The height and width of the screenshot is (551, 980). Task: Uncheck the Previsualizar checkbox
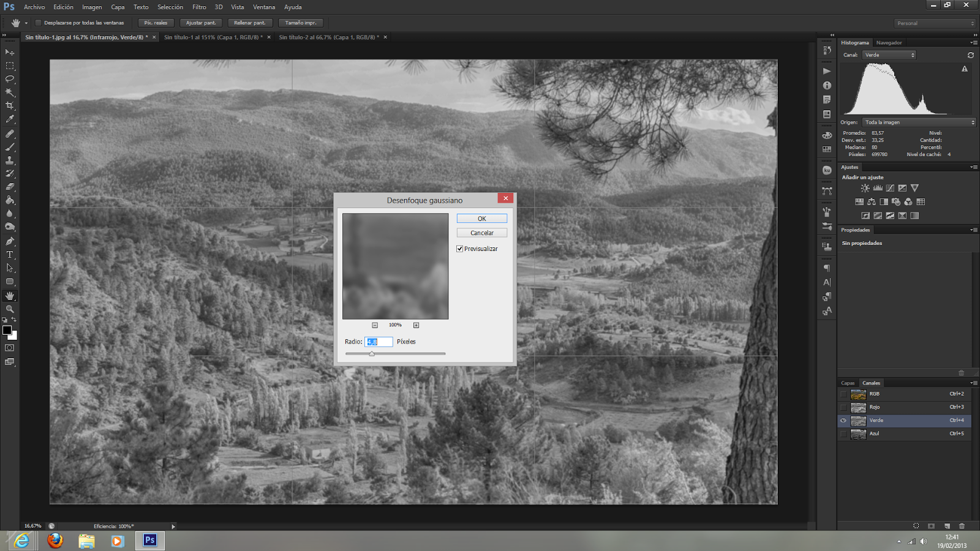point(459,249)
